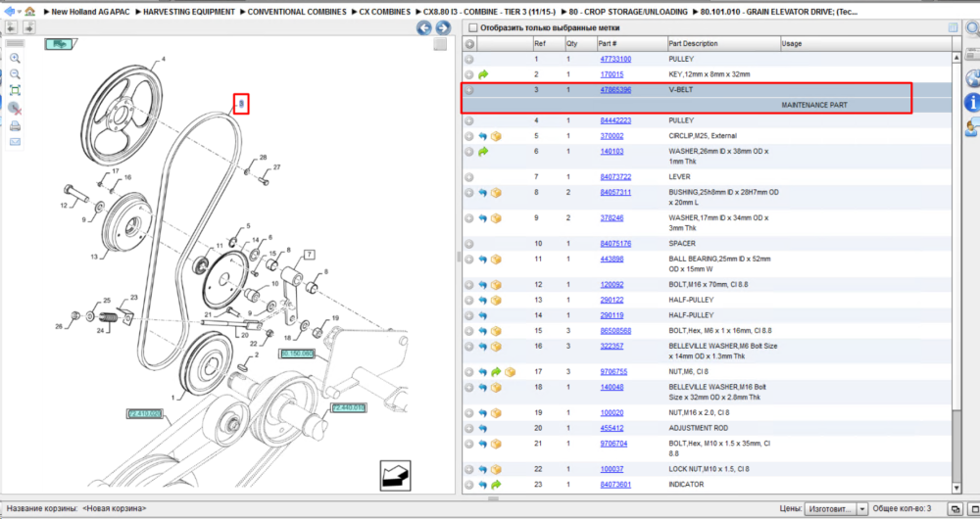Add PULLEY 47733100 to the cart with plus icon
Viewport: 980px width, 519px height.
(x=469, y=60)
